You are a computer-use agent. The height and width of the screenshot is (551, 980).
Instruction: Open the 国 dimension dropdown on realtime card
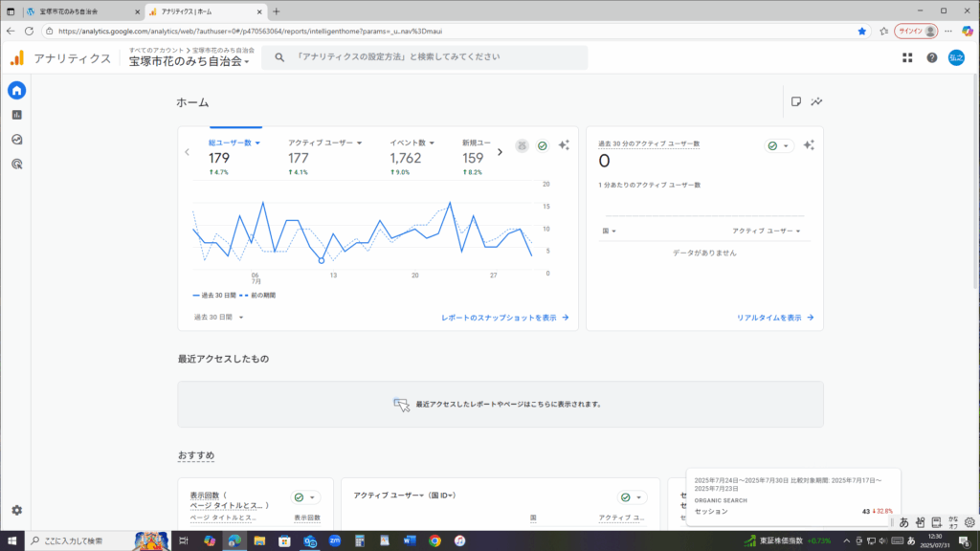tap(610, 231)
